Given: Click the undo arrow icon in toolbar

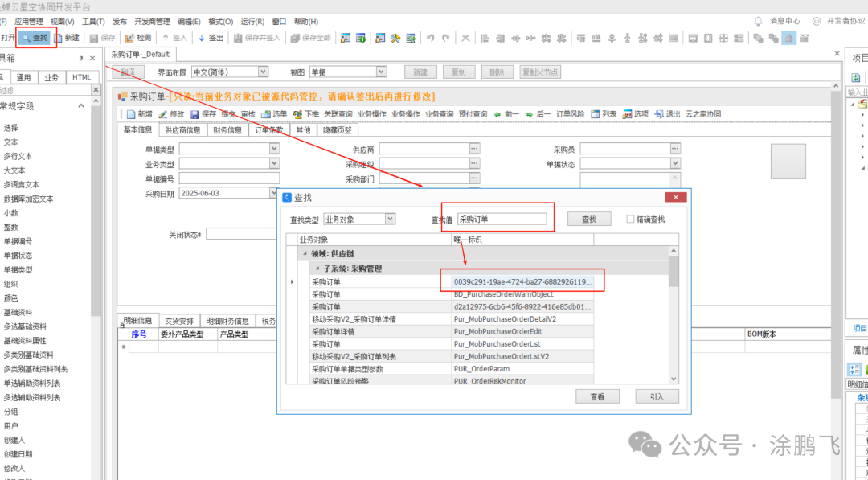Looking at the screenshot, I should coord(432,38).
